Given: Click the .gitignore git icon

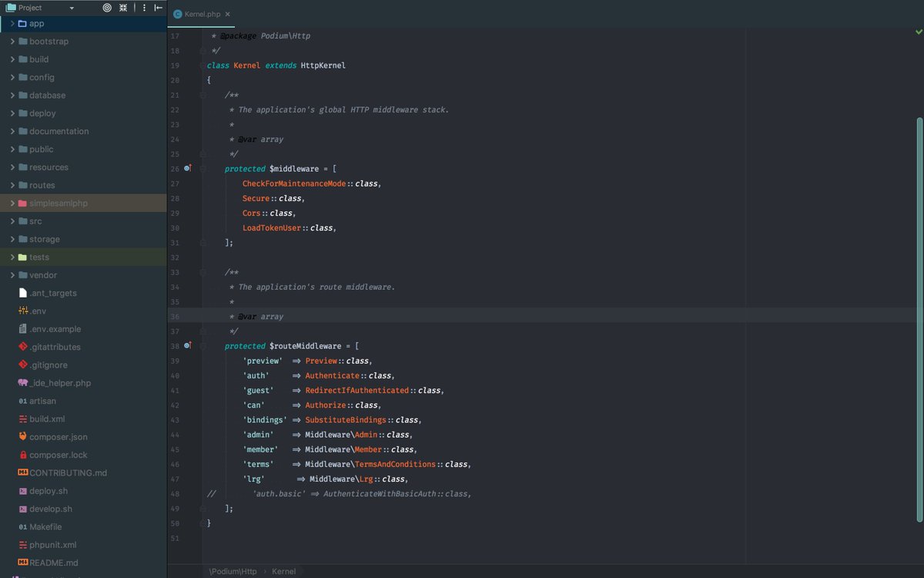Looking at the screenshot, I should (22, 365).
